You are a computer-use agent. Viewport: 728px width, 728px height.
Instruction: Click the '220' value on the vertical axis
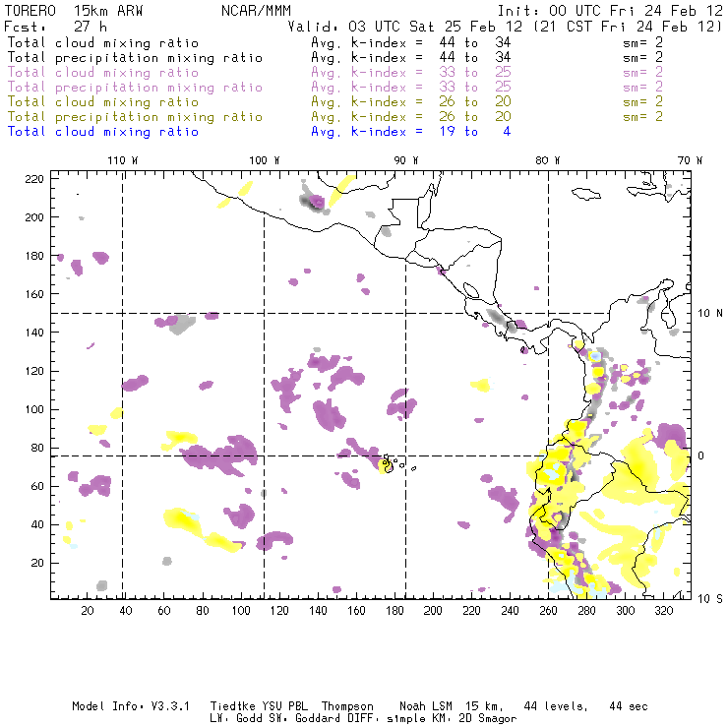point(34,179)
